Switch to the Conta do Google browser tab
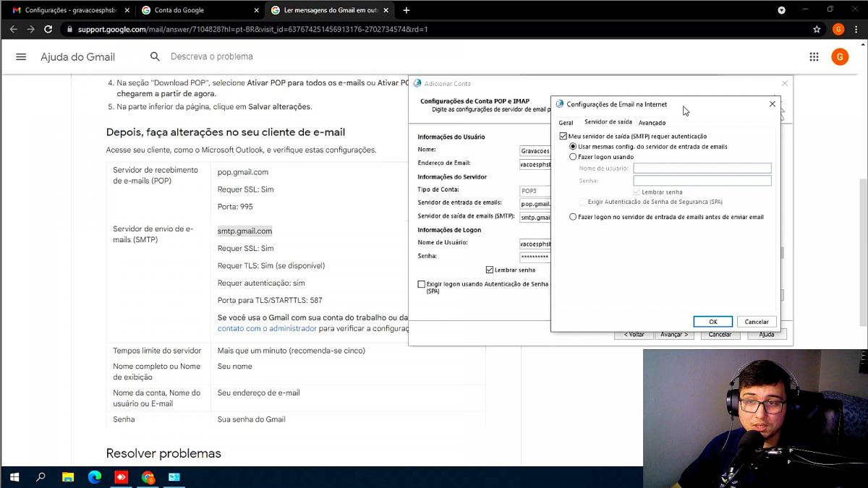 (200, 10)
